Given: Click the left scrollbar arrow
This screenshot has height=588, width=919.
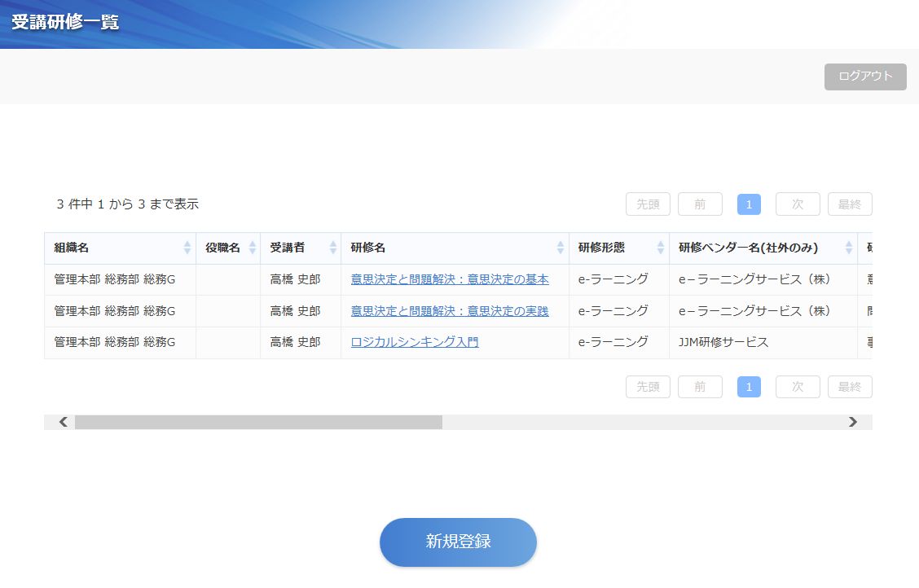Looking at the screenshot, I should pos(63,422).
